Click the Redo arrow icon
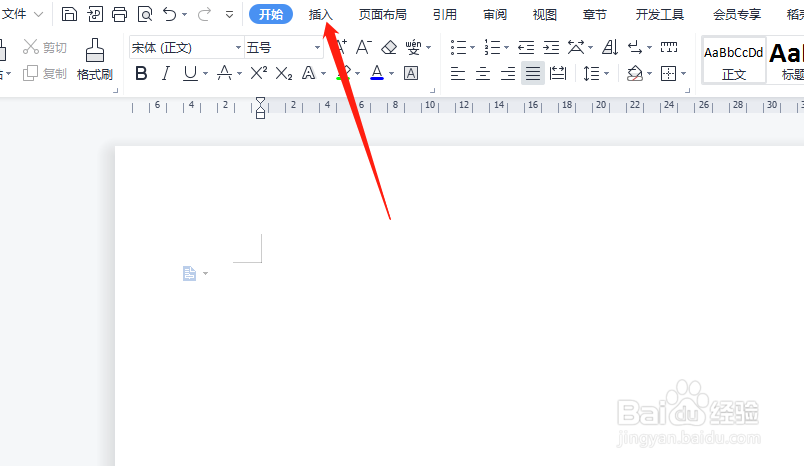This screenshot has width=804, height=466. click(x=204, y=14)
